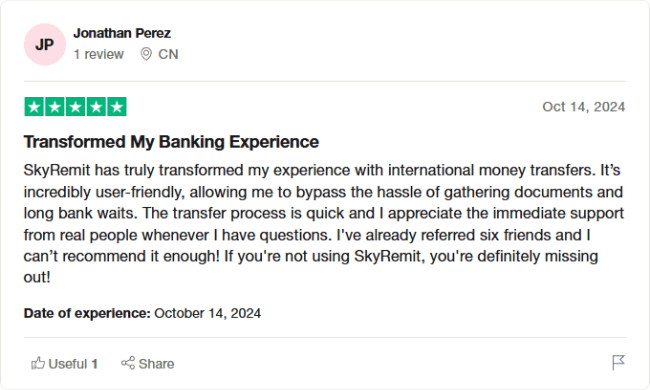This screenshot has width=650, height=390.
Task: Click the location pin icon
Action: click(146, 54)
